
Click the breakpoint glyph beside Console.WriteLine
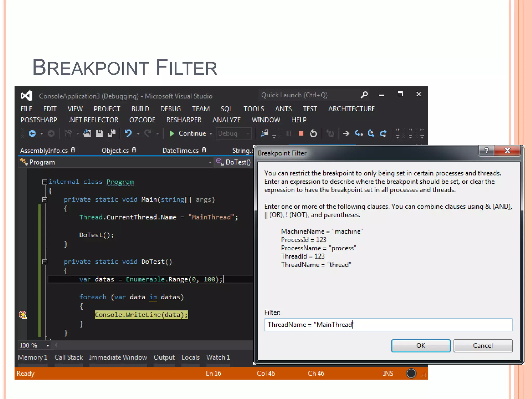[23, 315]
